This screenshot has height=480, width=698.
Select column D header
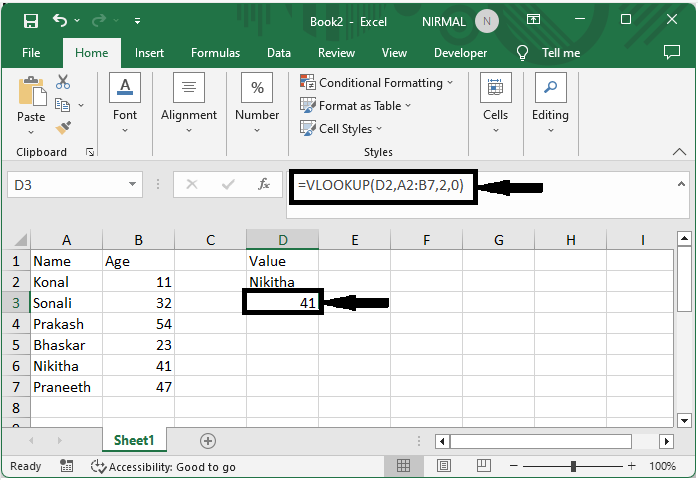tap(283, 240)
